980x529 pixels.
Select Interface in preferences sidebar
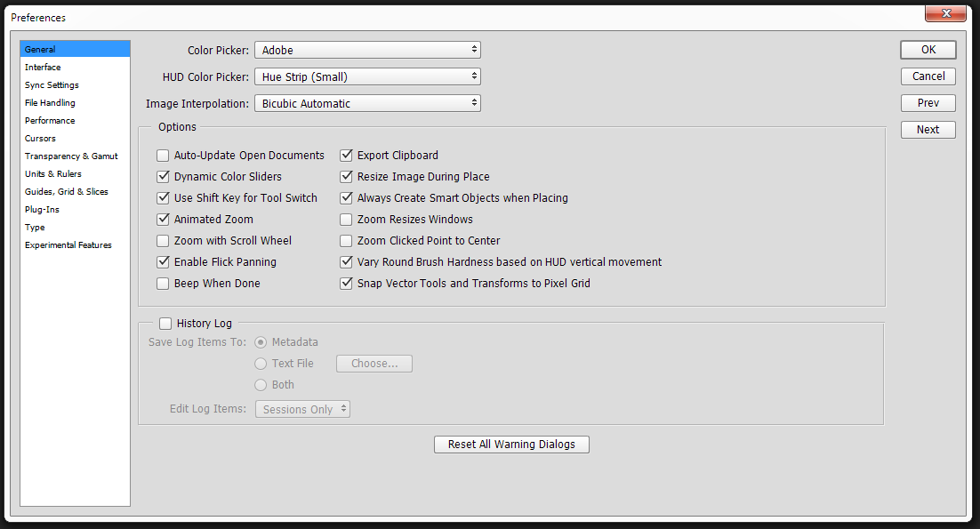43,68
